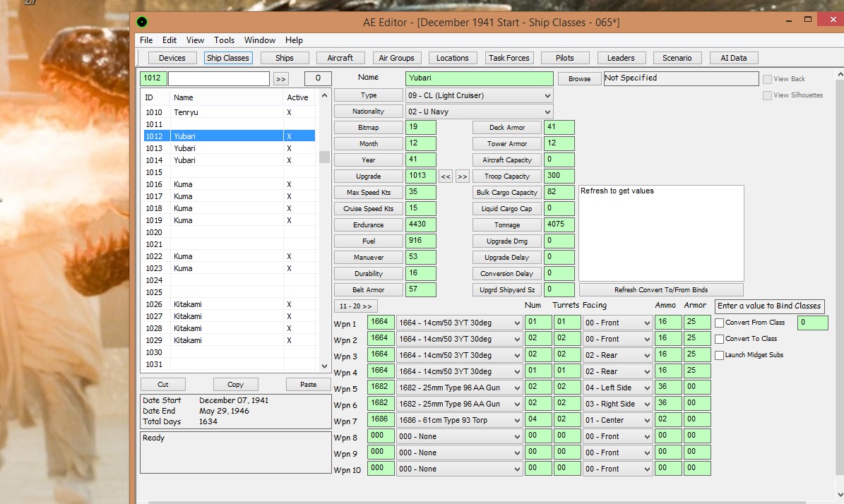This screenshot has width=844, height=504.
Task: Open the Window menu
Action: (260, 40)
